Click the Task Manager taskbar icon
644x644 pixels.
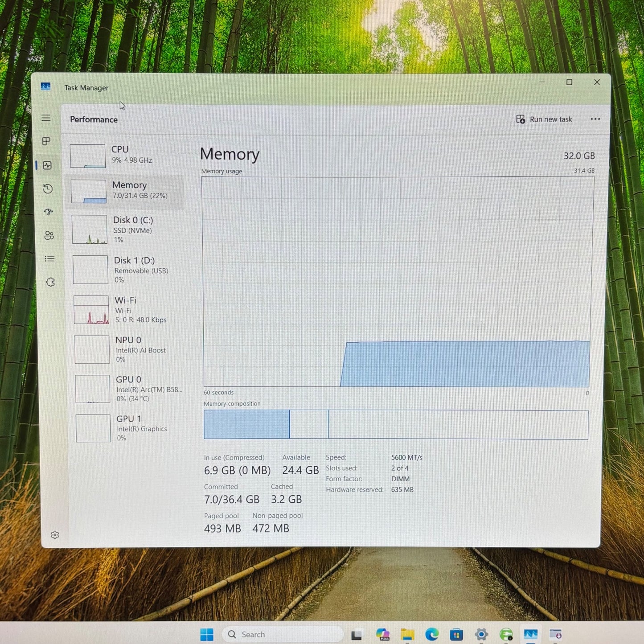[x=531, y=634]
